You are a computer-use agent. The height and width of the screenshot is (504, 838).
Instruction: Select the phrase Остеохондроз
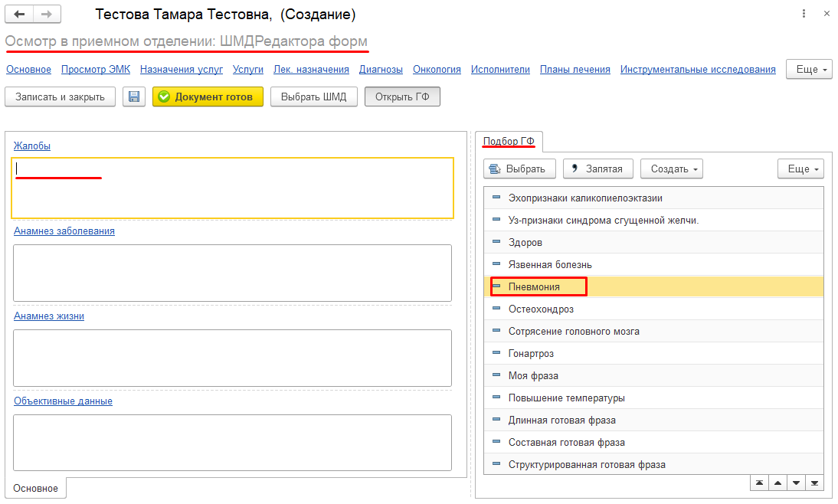pos(653,309)
